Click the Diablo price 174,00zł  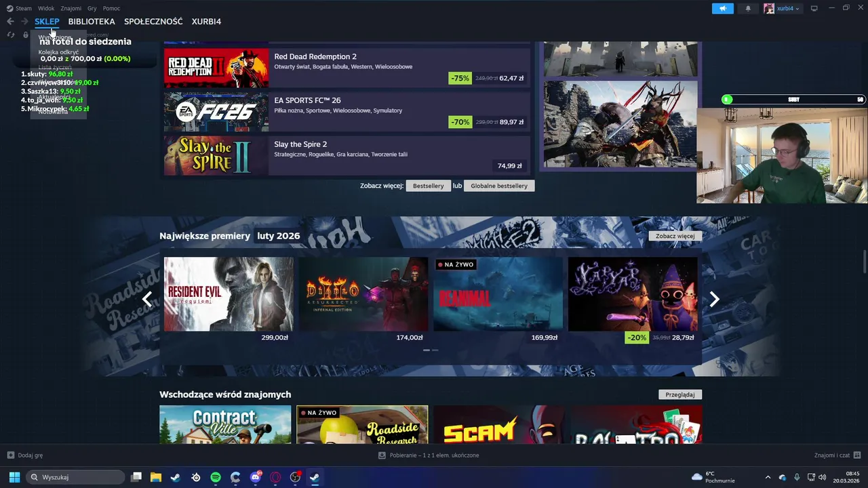tap(410, 338)
